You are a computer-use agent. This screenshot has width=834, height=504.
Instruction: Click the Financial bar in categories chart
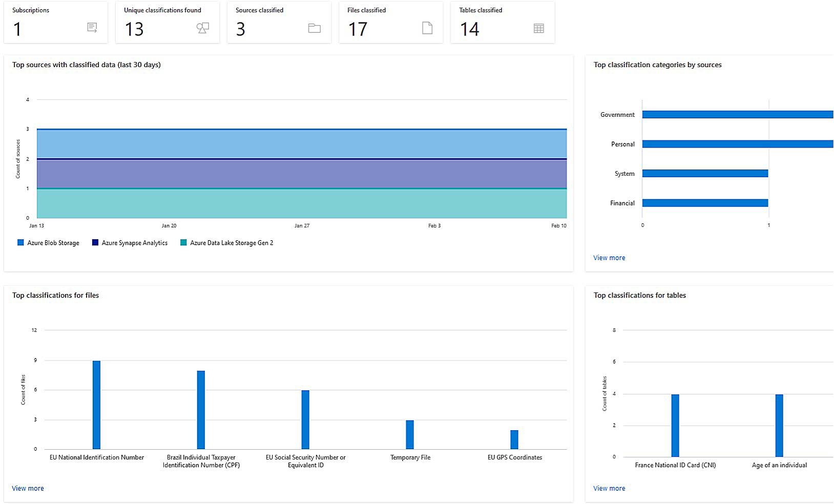[x=704, y=203]
